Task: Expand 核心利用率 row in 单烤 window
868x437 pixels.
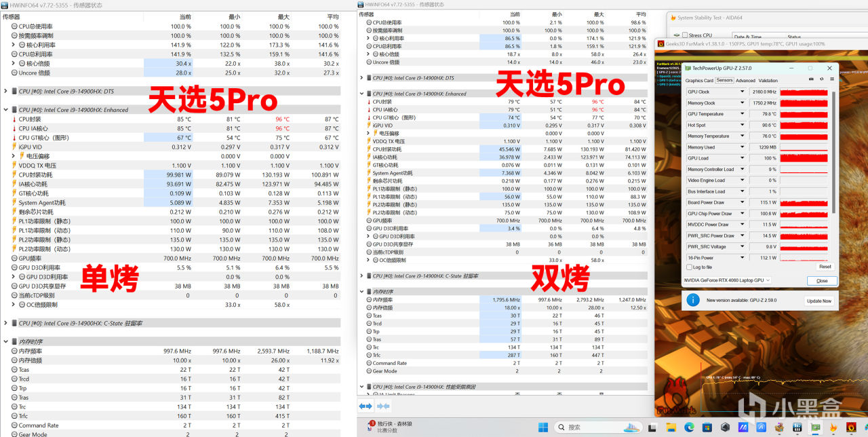Action: (14, 45)
